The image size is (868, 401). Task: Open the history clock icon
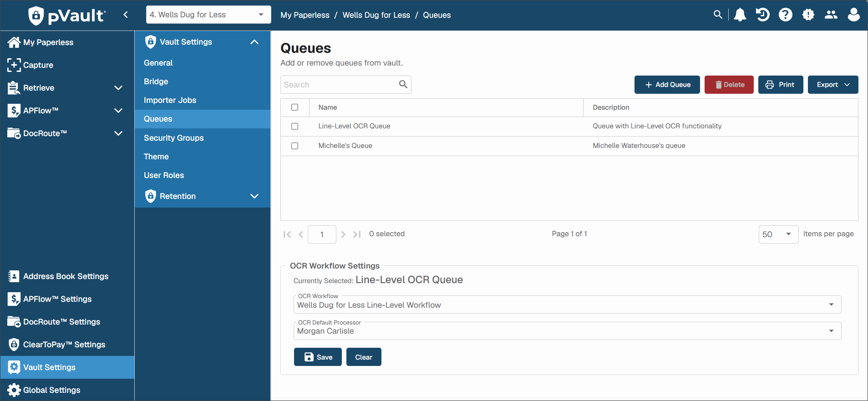coord(763,15)
